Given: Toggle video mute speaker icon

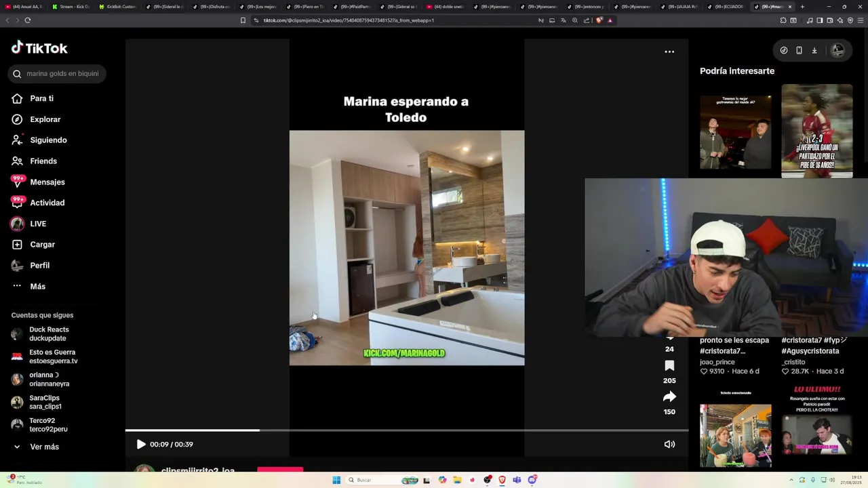Looking at the screenshot, I should [669, 444].
